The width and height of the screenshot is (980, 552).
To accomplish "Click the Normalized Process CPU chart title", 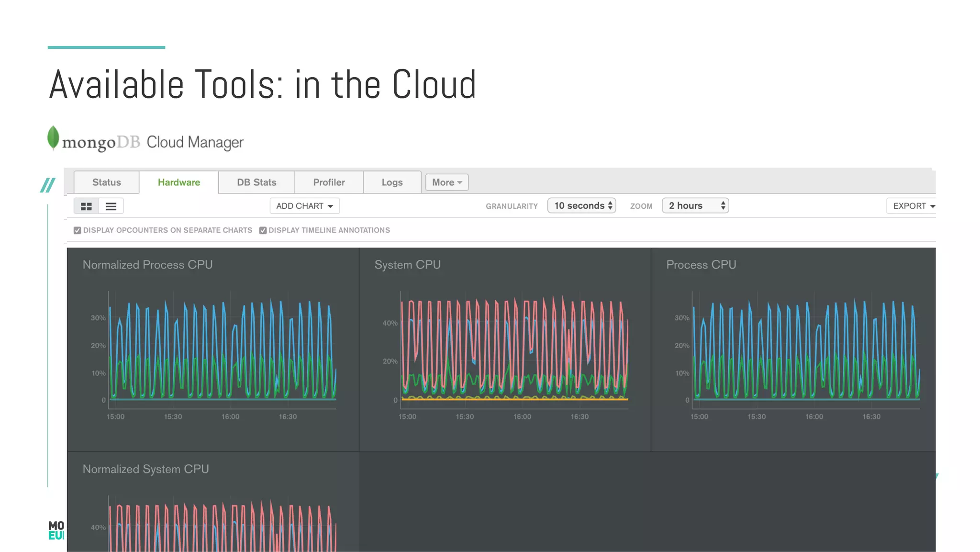I will pos(147,265).
